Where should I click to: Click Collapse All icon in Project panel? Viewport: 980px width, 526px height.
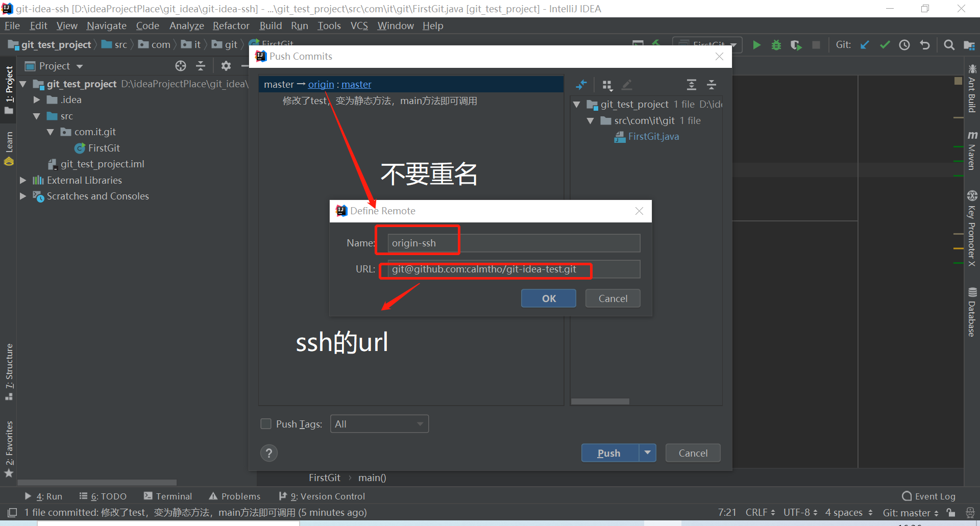coord(201,66)
